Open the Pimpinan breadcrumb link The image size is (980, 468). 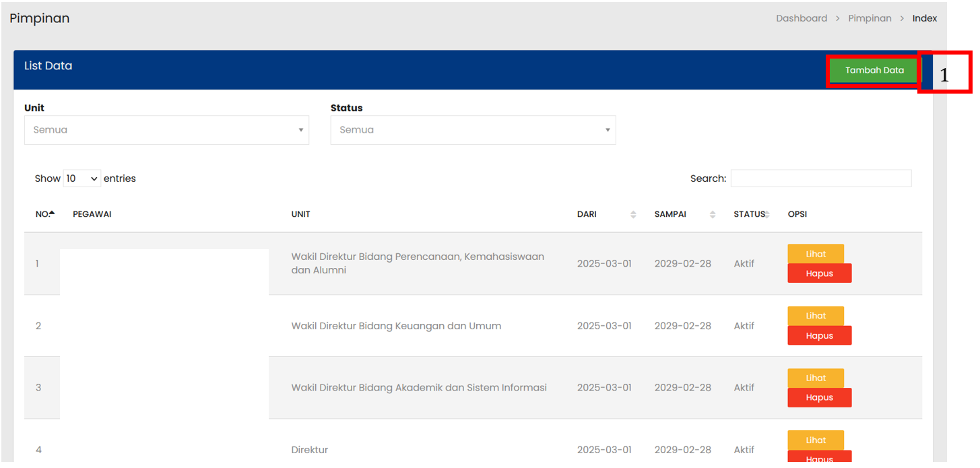870,19
